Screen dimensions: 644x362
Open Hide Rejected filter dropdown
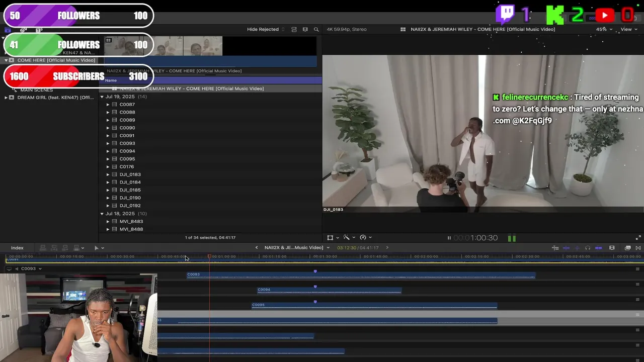(266, 29)
